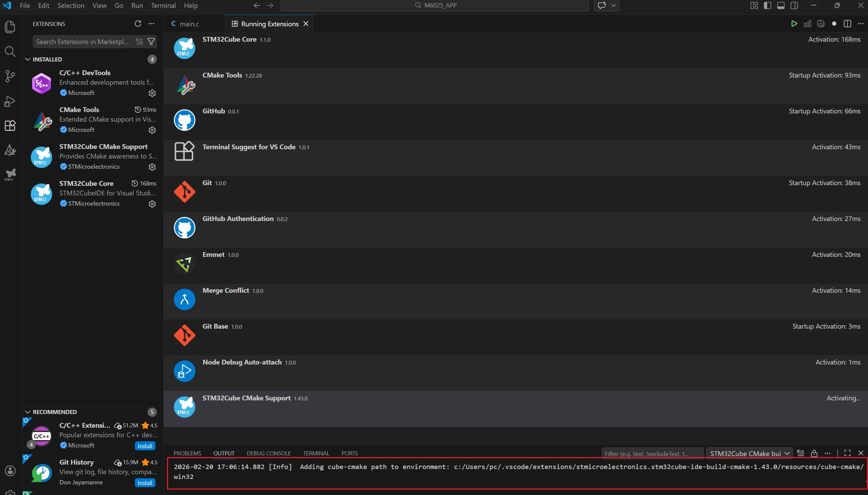Focus the output Filter text field
The height and width of the screenshot is (495, 868).
[x=652, y=453]
